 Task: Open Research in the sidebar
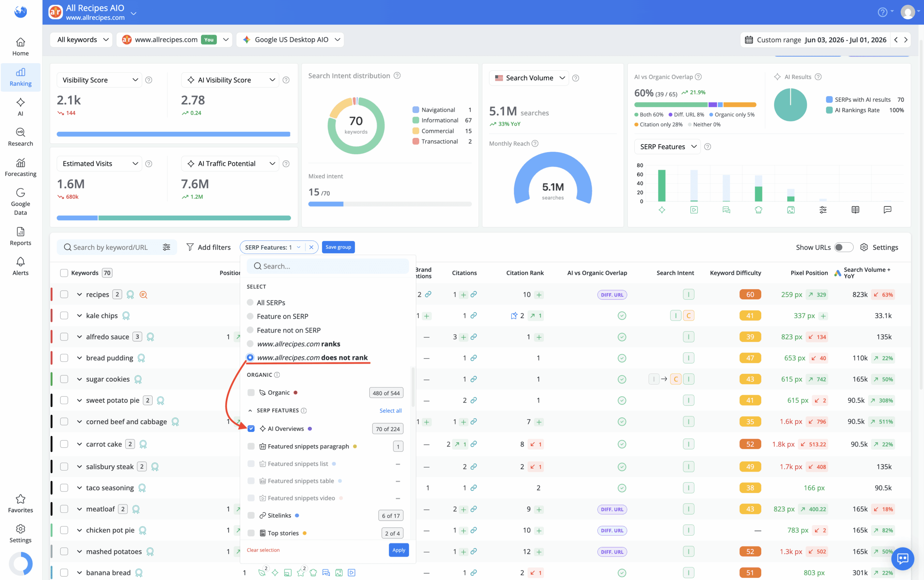pos(20,137)
